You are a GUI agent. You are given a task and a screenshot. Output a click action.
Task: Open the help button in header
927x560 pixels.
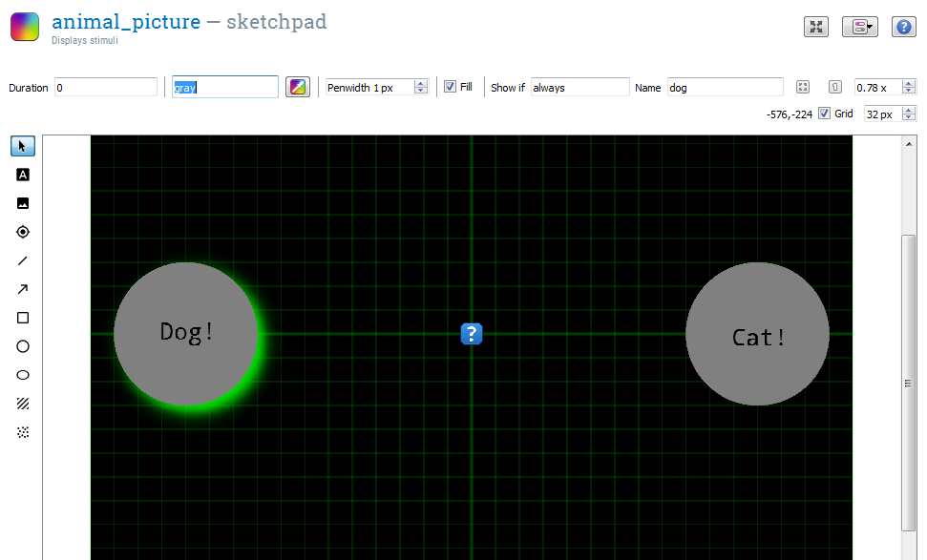click(904, 27)
